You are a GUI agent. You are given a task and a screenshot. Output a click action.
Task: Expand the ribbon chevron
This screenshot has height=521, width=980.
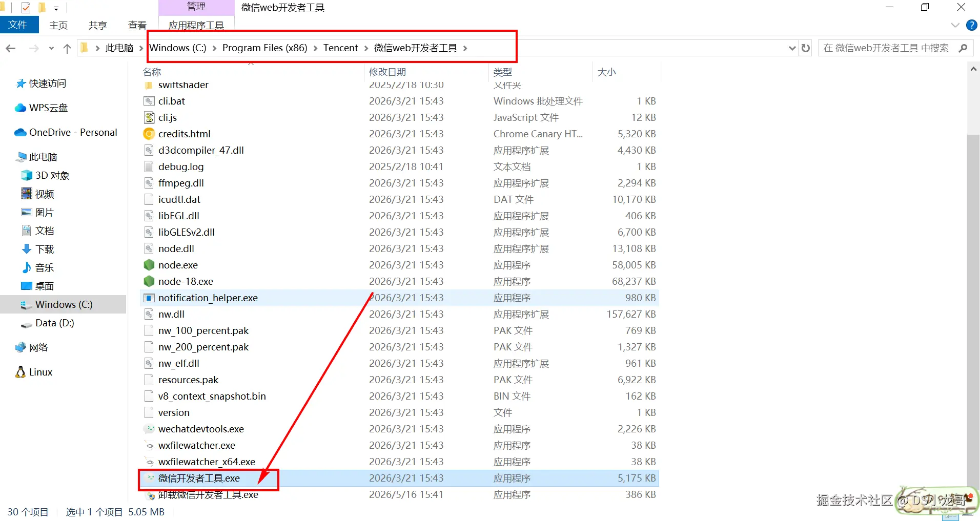955,25
